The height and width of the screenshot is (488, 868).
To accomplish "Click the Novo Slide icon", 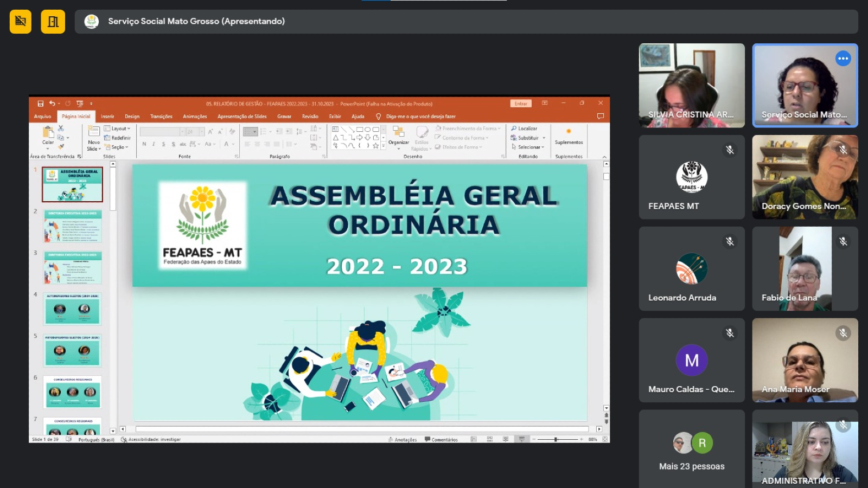I will 94,131.
